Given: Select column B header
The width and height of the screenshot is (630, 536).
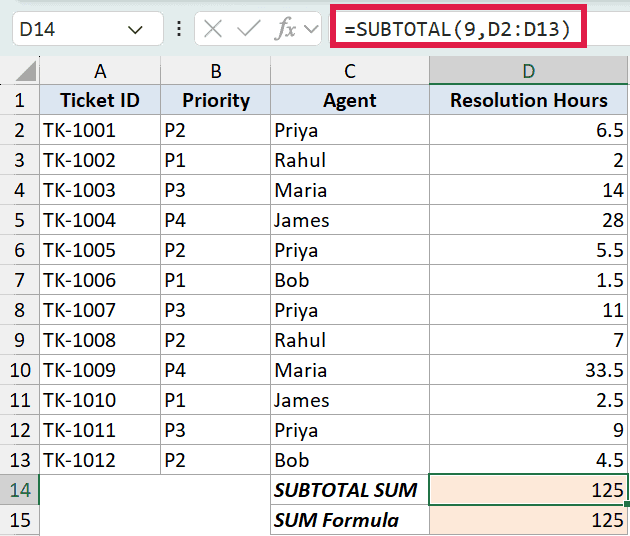Looking at the screenshot, I should (x=216, y=71).
